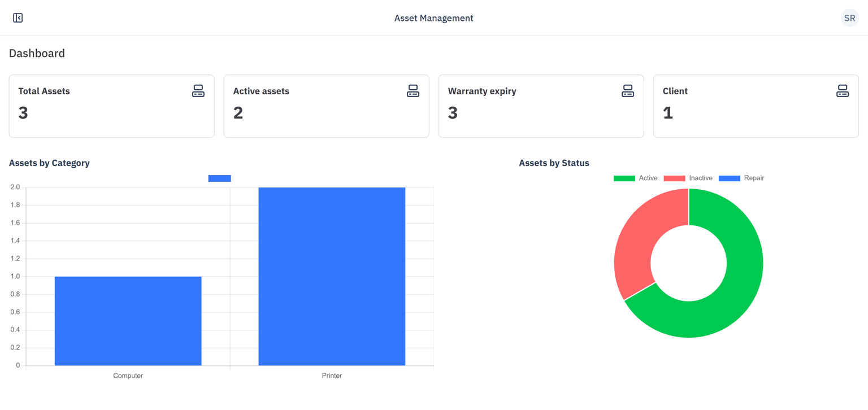
Task: Click the Dashboard heading
Action: coord(37,53)
